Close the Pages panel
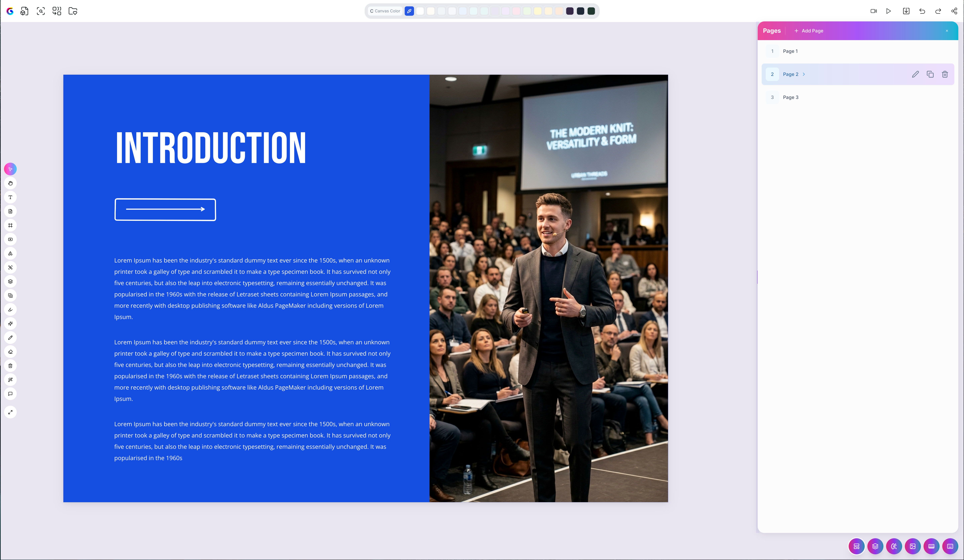This screenshot has height=560, width=964. click(947, 31)
